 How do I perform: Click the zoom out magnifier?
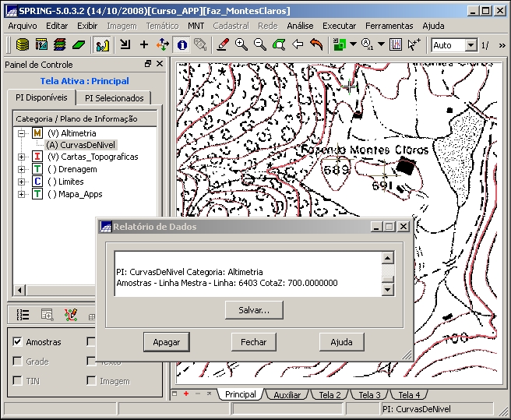[260, 45]
